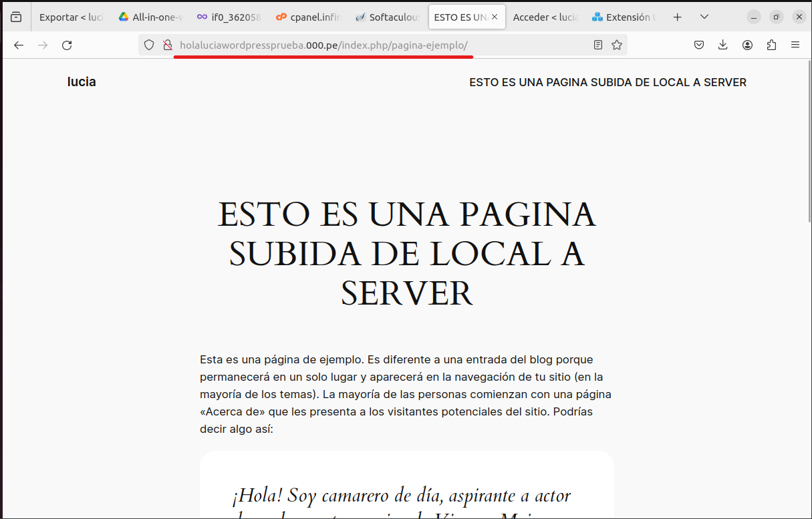Open the Firefox account icon
The image size is (812, 519).
pos(747,45)
